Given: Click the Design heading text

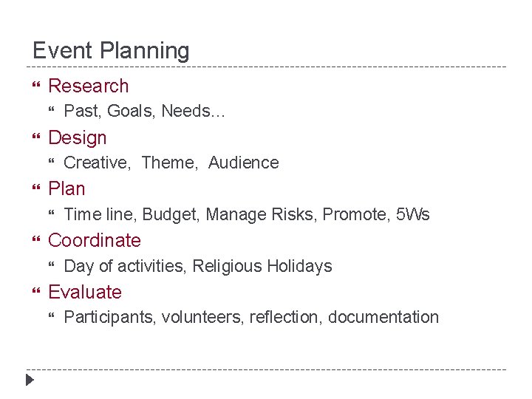Looking at the screenshot, I should (77, 138).
